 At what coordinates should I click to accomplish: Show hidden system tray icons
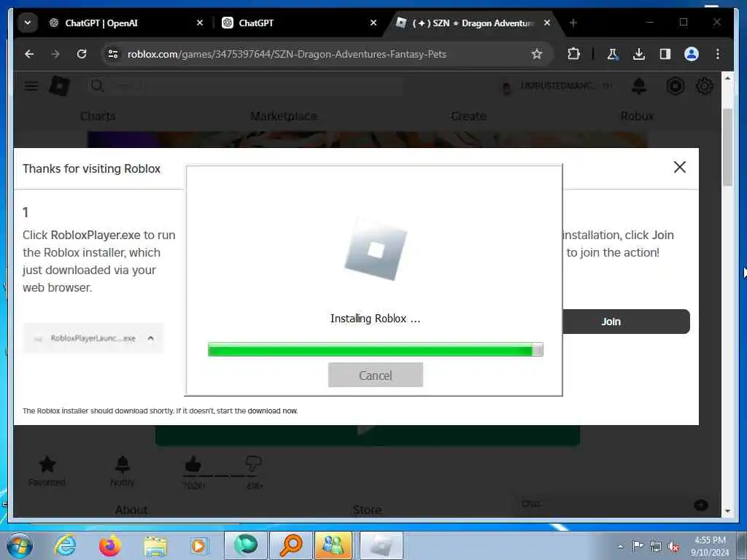[x=620, y=546]
